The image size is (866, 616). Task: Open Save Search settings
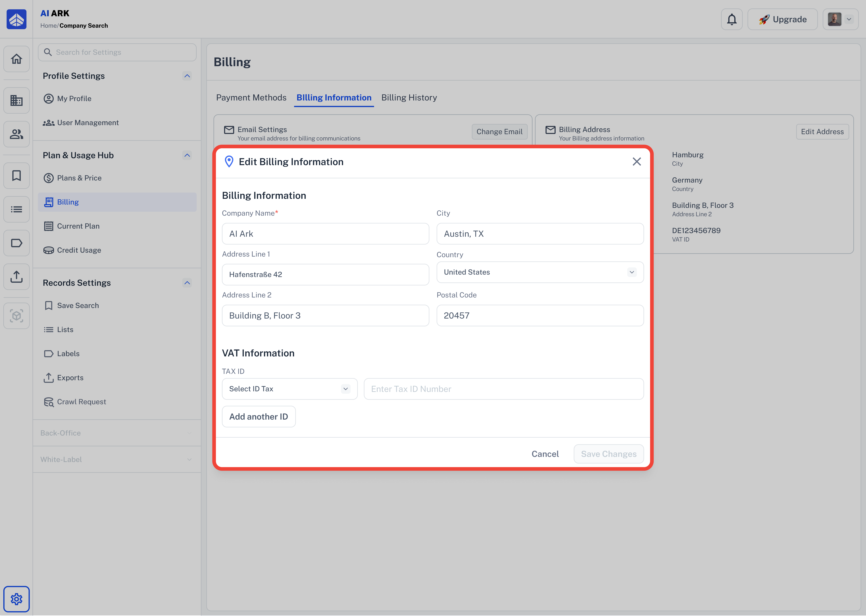pyautogui.click(x=117, y=305)
